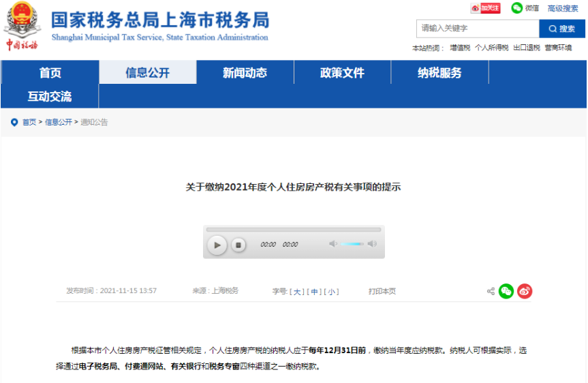
Task: Set font size to 小
Action: coord(331,292)
